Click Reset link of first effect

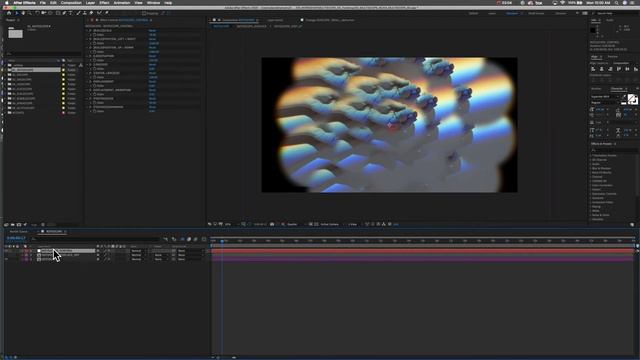[152, 31]
